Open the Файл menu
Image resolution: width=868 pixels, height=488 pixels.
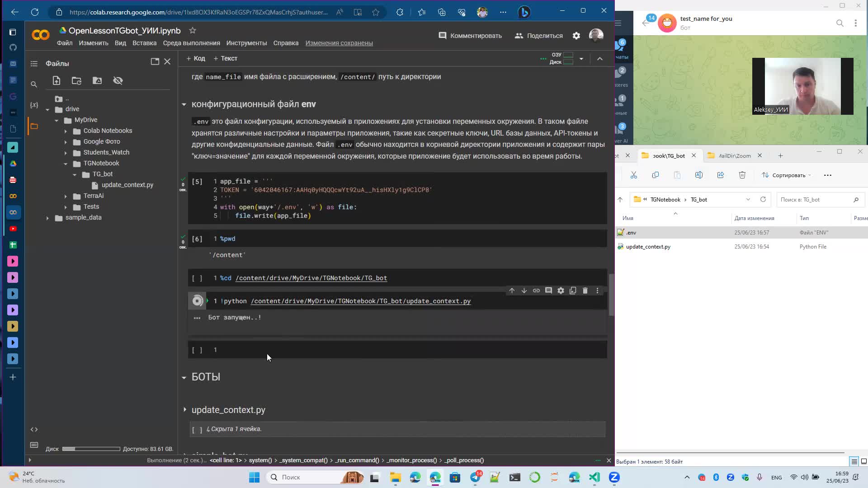[65, 43]
